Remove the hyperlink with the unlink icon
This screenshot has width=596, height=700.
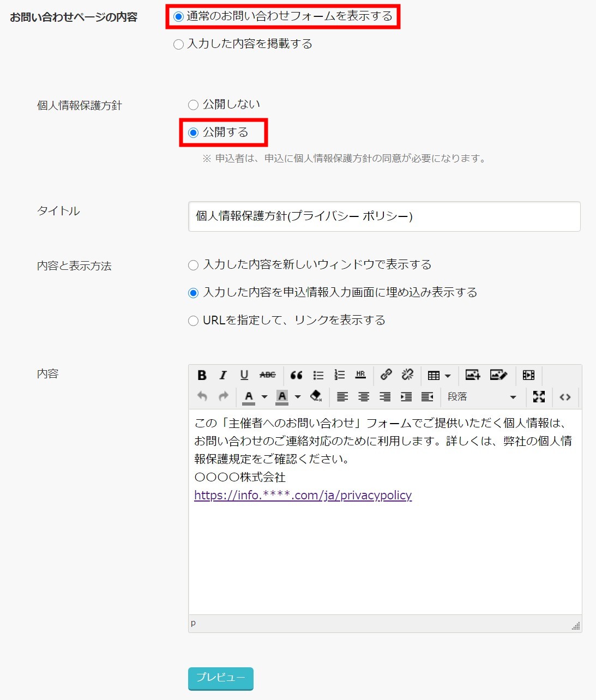tap(407, 375)
